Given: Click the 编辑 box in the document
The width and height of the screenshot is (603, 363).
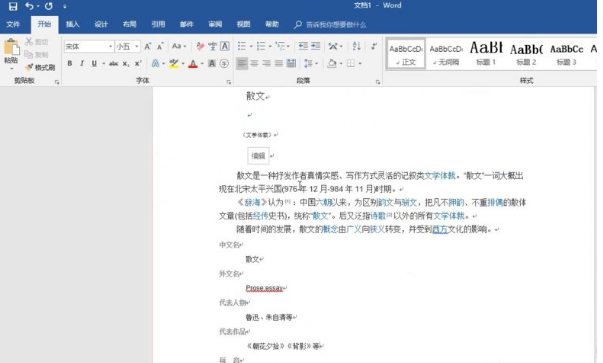Looking at the screenshot, I should [258, 156].
